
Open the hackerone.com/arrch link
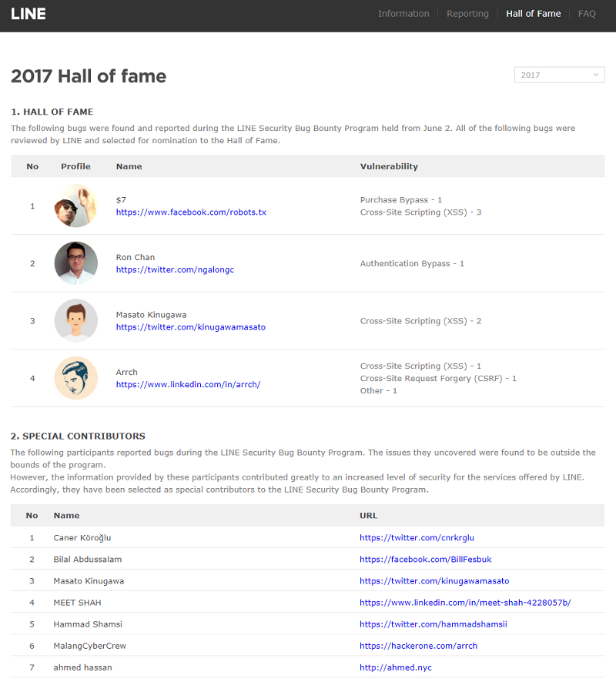pyautogui.click(x=418, y=646)
